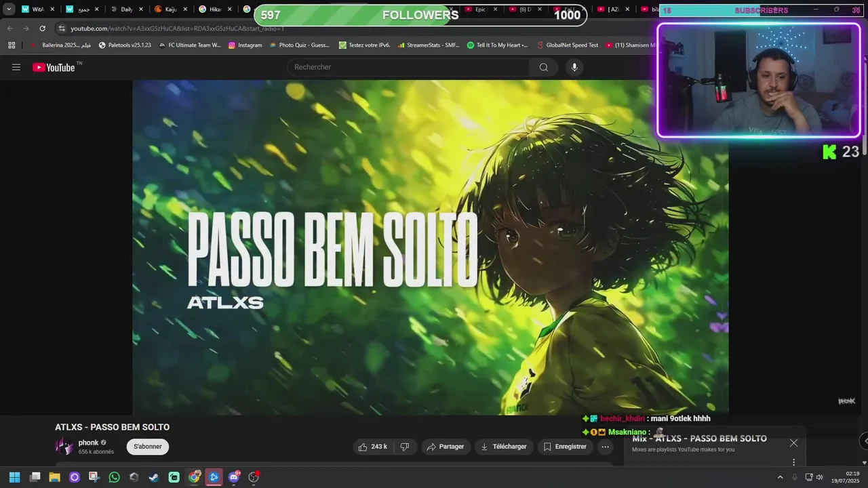Click the video player thumbnail
This screenshot has height=488, width=868.
coord(431,247)
